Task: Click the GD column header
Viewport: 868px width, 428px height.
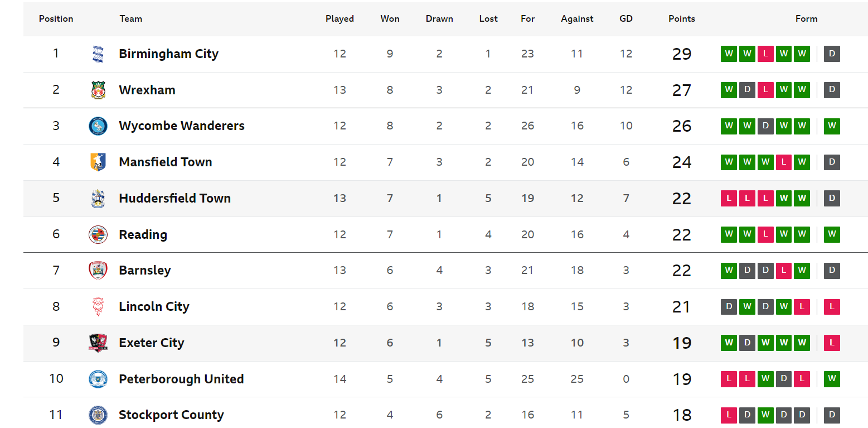Action: pyautogui.click(x=626, y=19)
